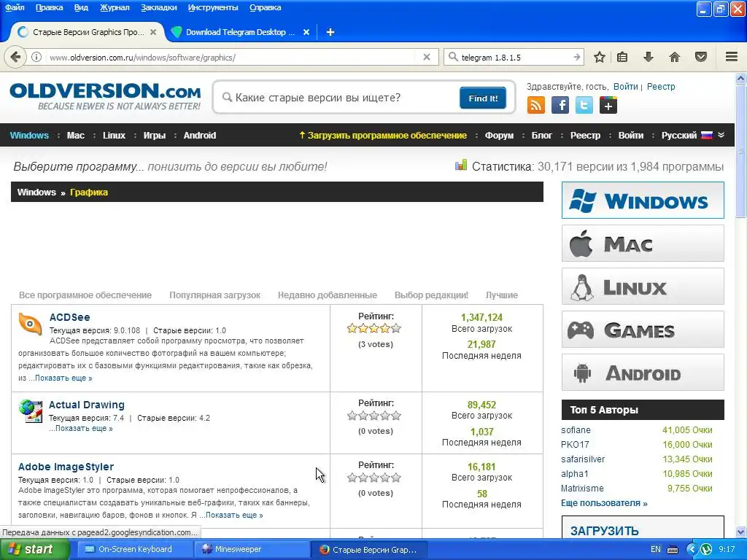Select the Windows platform banner

pyautogui.click(x=643, y=200)
